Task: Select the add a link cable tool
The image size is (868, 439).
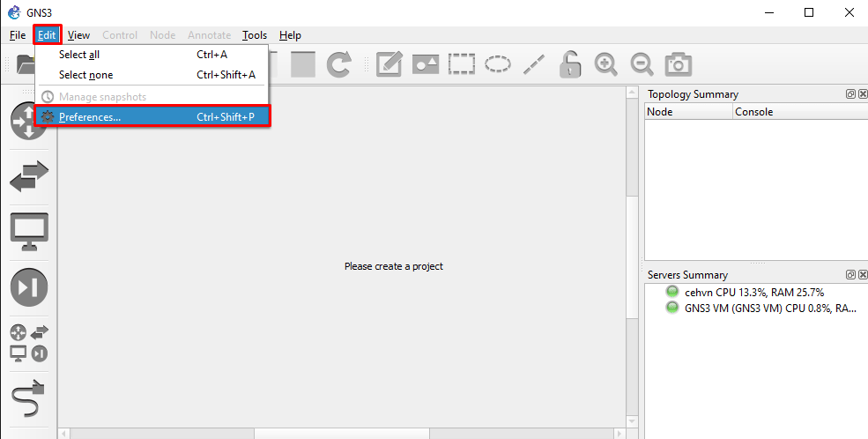Action: (27, 398)
